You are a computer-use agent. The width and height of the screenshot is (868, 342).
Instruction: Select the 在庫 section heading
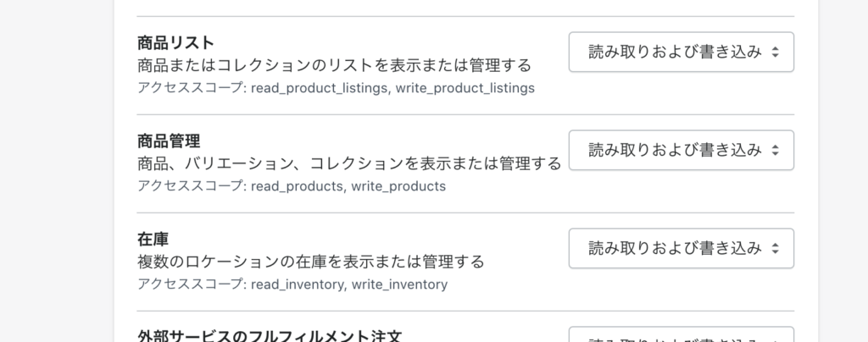pos(153,240)
